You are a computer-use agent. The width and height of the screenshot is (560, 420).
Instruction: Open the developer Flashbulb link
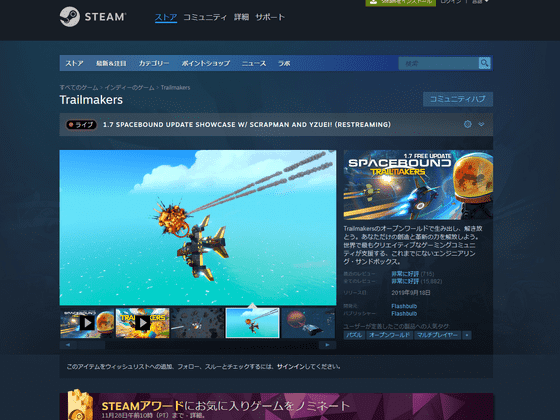(x=404, y=306)
